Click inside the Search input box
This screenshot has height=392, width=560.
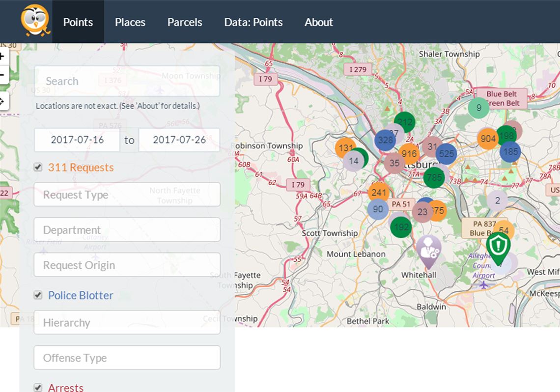tap(127, 81)
